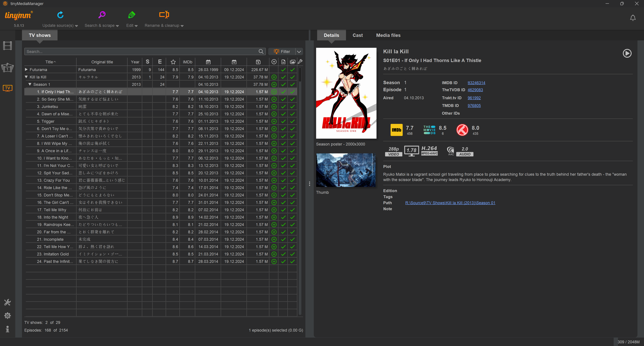This screenshot has width=644, height=346.
Task: Open the IMDB ID tt3246314 link
Action: pyautogui.click(x=476, y=83)
